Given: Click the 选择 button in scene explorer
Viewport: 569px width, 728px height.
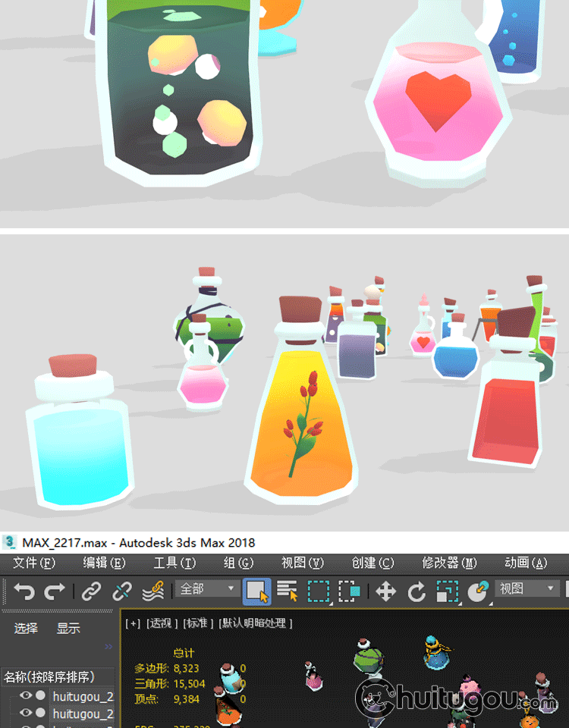Looking at the screenshot, I should pos(26,628).
